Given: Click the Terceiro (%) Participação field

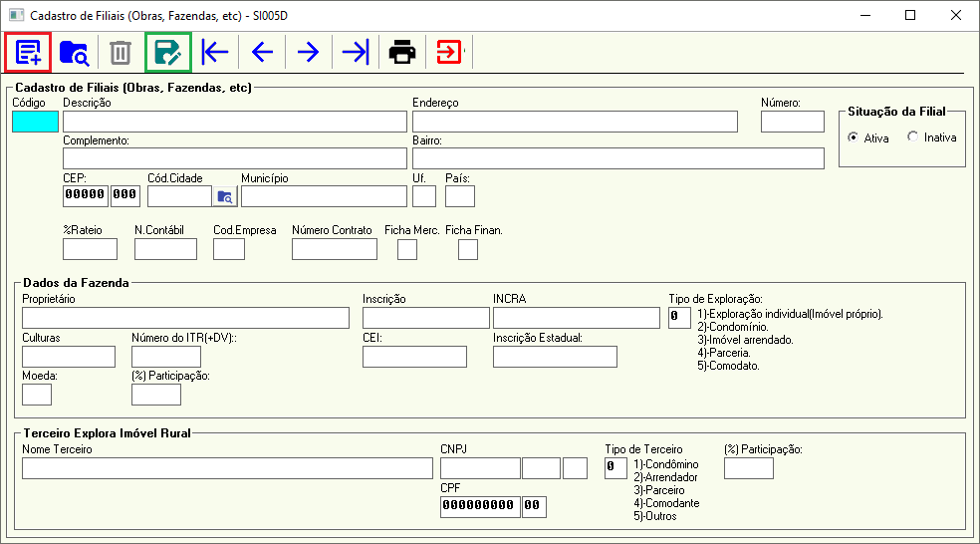Looking at the screenshot, I should 749,468.
